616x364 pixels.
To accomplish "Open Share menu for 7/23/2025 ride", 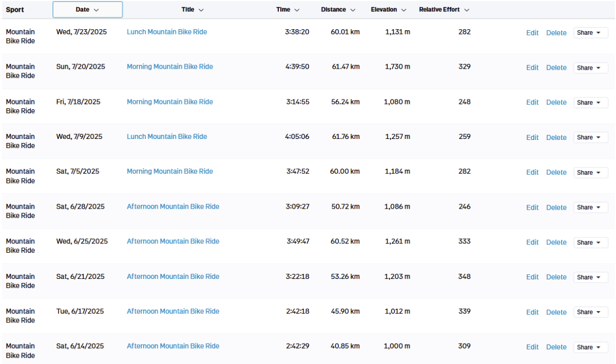I will [x=591, y=33].
